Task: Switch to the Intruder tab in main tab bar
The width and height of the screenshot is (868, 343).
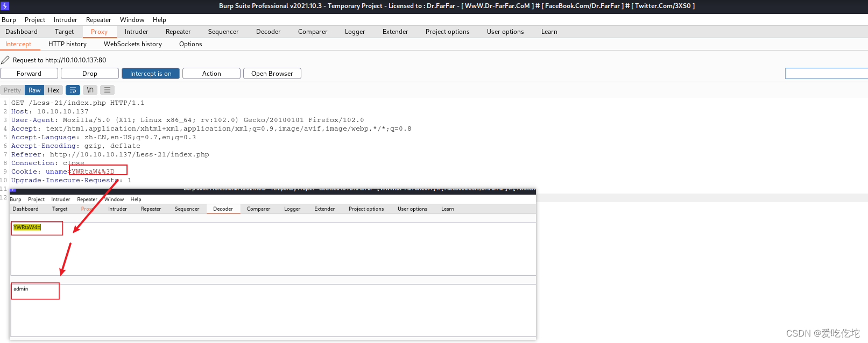Action: pos(137,32)
